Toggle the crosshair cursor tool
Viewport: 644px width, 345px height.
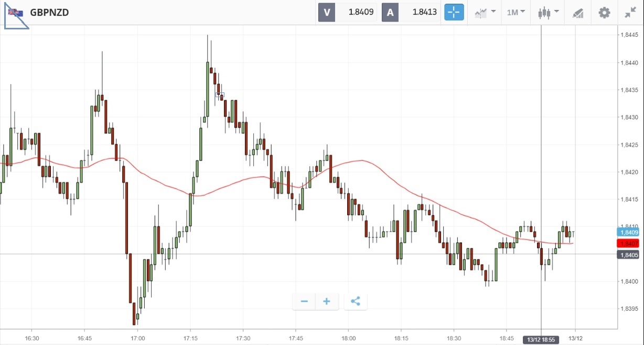(x=454, y=12)
